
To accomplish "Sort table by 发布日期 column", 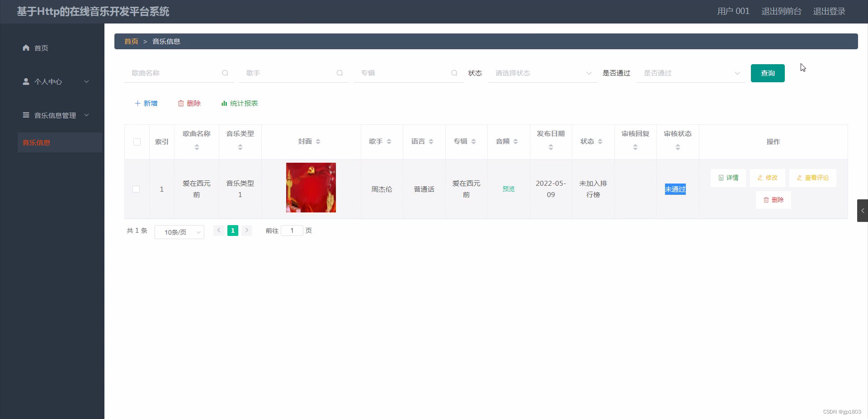I will click(551, 147).
